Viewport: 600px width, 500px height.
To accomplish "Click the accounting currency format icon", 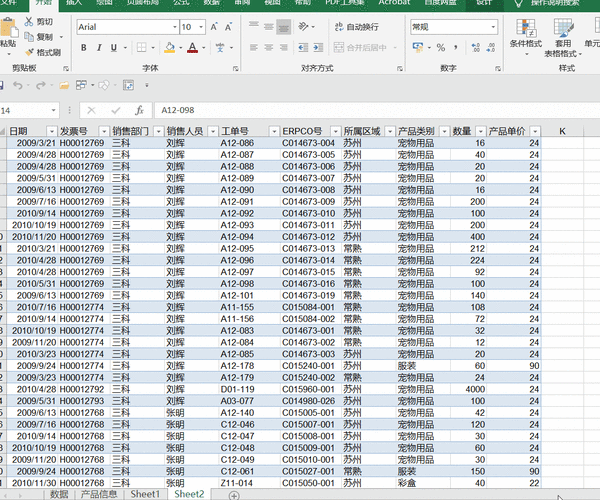I will (x=417, y=47).
